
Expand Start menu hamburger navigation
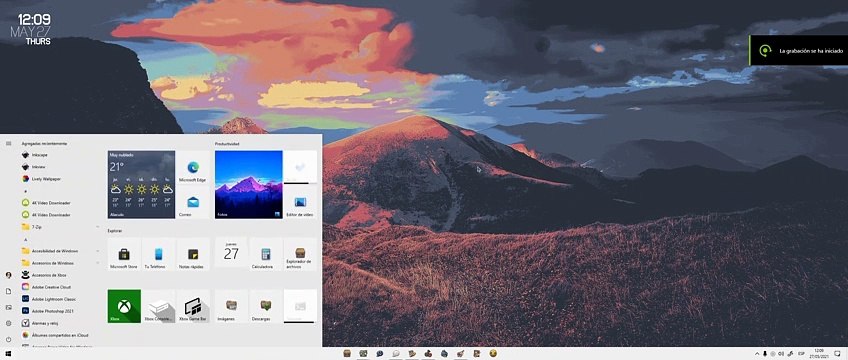click(x=9, y=143)
